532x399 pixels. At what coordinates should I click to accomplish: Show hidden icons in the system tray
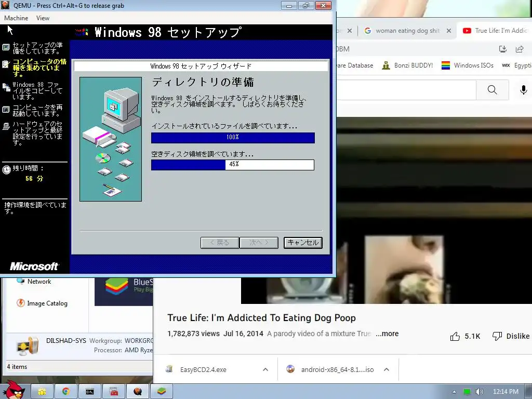454,392
